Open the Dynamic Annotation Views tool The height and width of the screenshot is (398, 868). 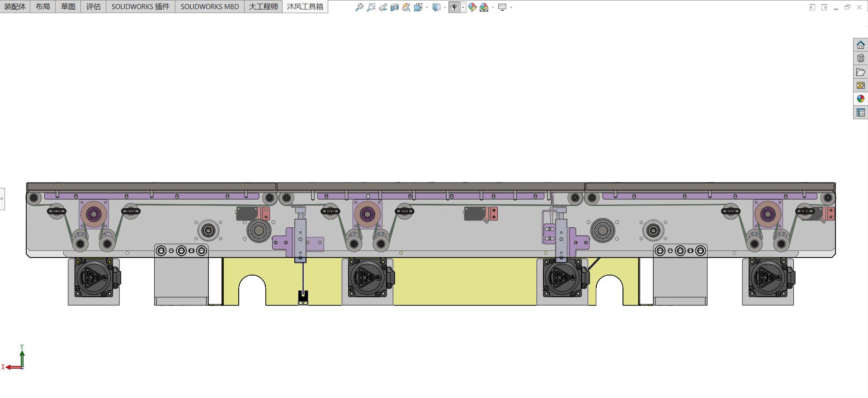click(406, 7)
